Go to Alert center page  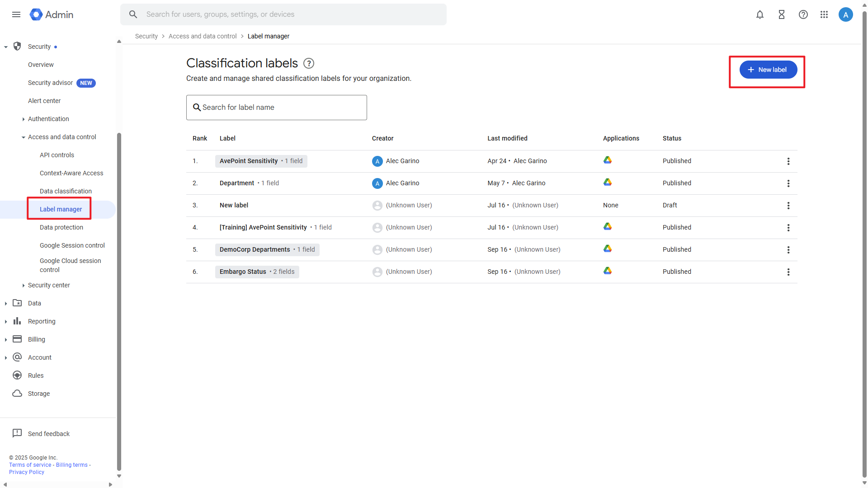[44, 101]
